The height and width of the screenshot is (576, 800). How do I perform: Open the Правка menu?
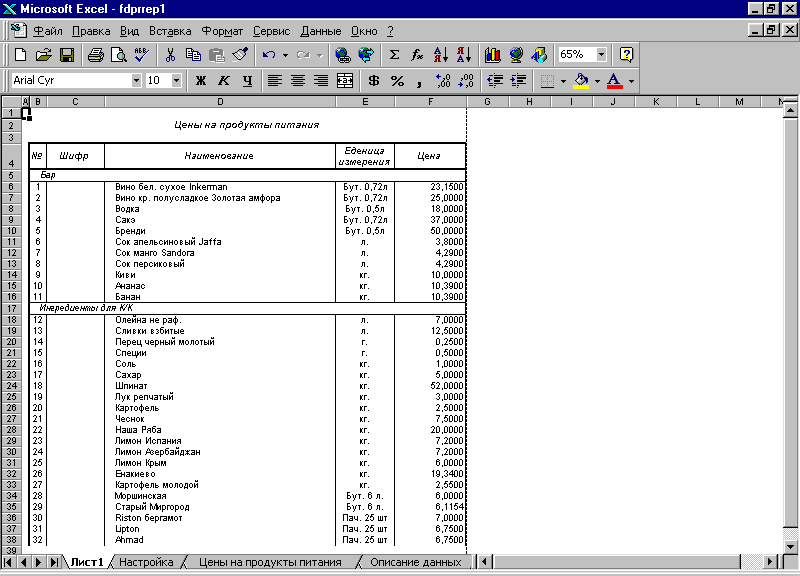91,31
